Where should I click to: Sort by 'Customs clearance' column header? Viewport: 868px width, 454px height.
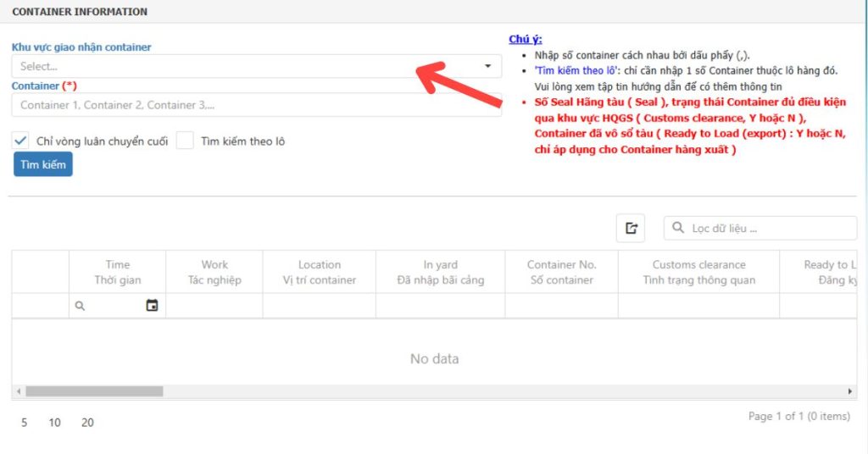(698, 272)
